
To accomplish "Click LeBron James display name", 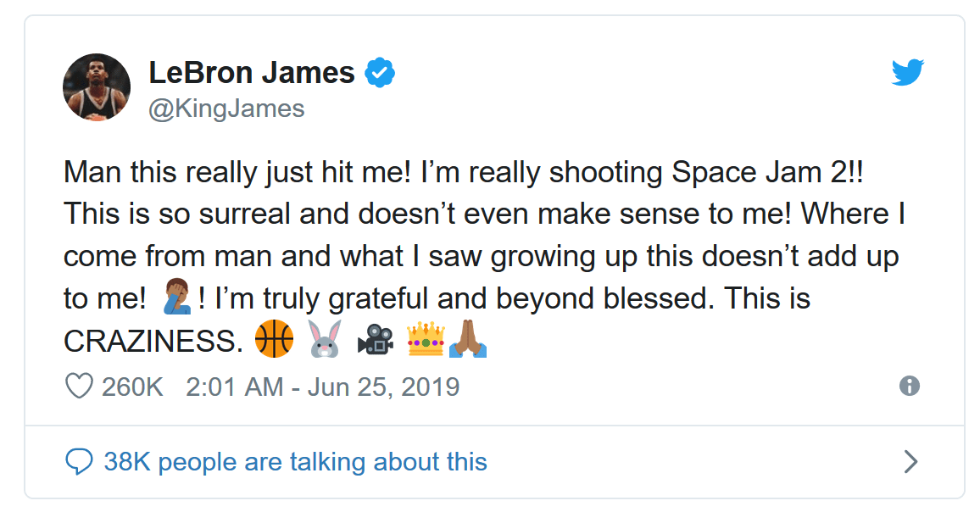I will (x=251, y=72).
